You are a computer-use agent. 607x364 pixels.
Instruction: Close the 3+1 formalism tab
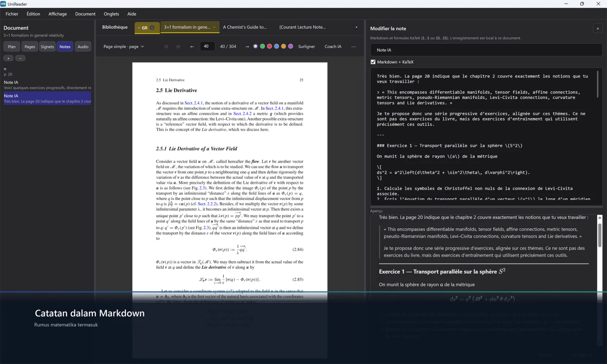214,27
